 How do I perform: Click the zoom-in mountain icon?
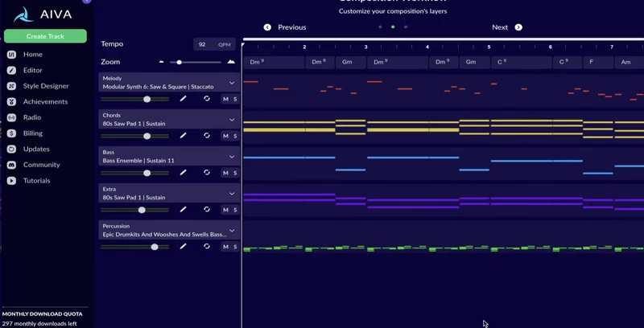click(231, 62)
